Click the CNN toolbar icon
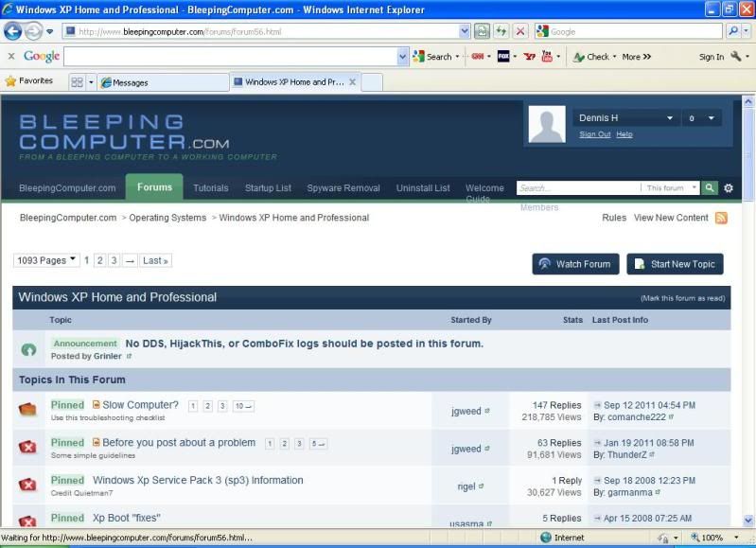 477,57
